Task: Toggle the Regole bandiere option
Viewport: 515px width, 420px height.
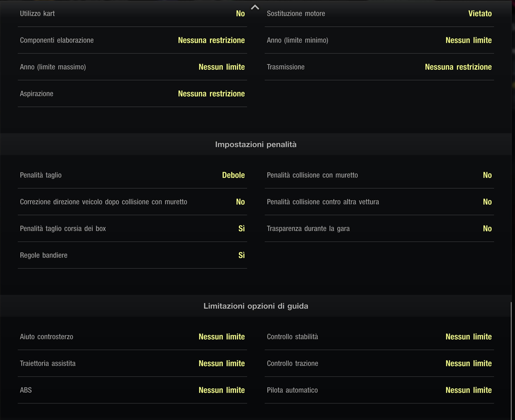Action: [x=241, y=255]
